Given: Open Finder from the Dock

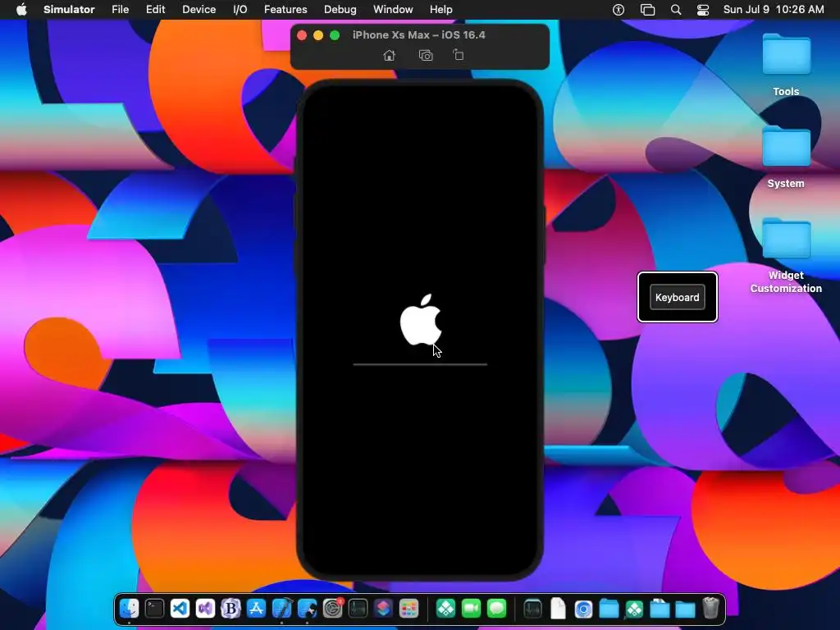Looking at the screenshot, I should (129, 609).
